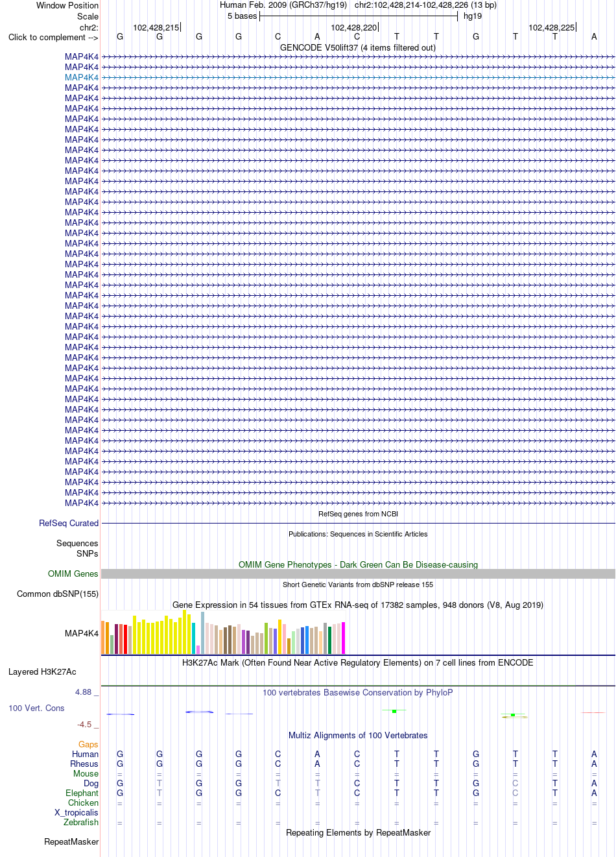Open 'Publications: Sequences in Scientific Articles' title
The height and width of the screenshot is (857, 616).
tap(358, 534)
